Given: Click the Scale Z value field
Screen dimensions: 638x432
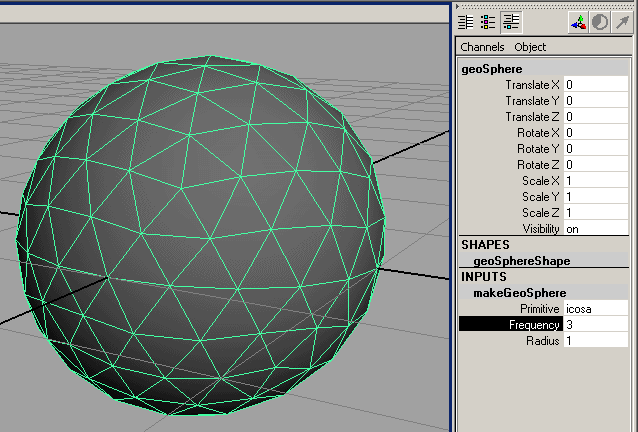Looking at the screenshot, I should (595, 212).
